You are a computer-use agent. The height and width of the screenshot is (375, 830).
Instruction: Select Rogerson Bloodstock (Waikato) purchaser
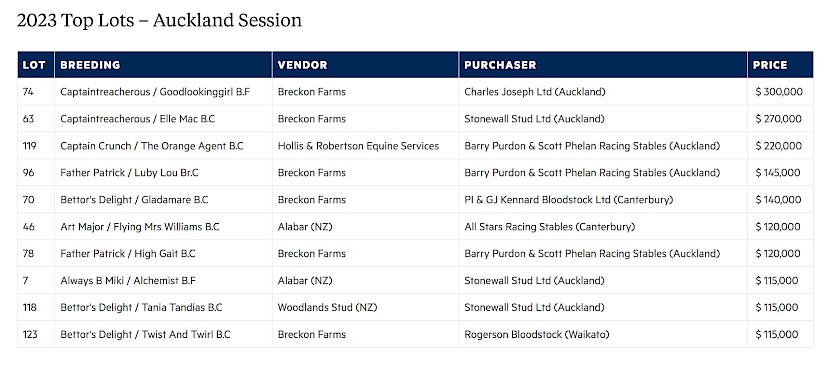coord(537,334)
